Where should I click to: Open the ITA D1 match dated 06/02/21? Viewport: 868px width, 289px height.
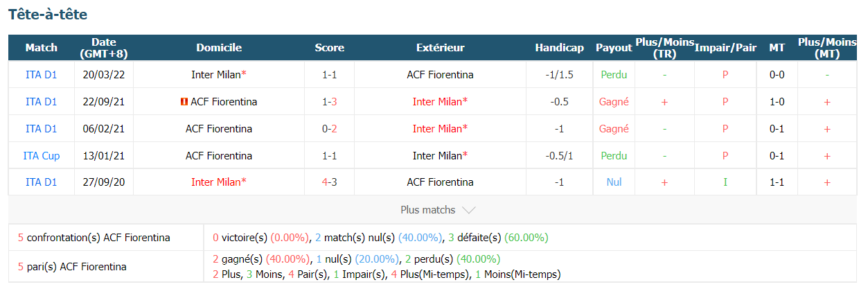[42, 129]
